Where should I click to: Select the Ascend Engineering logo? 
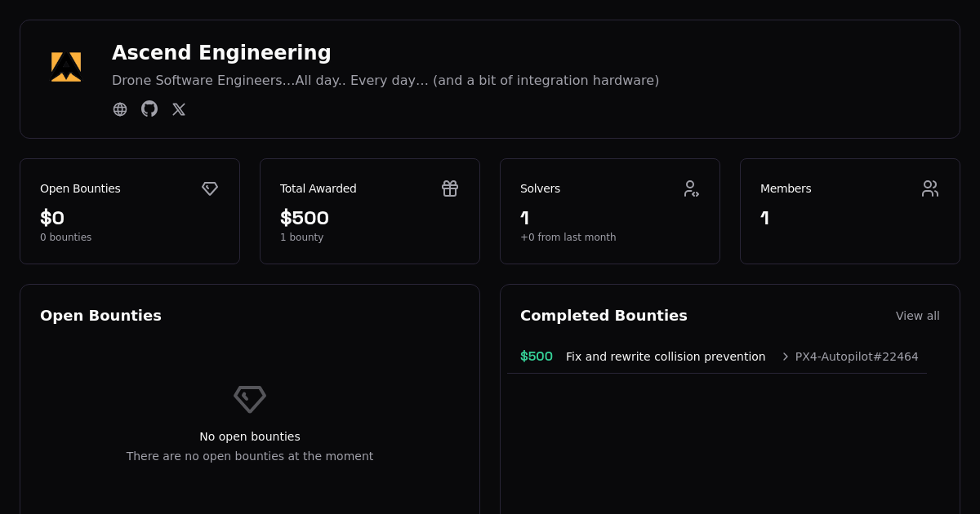(x=66, y=66)
